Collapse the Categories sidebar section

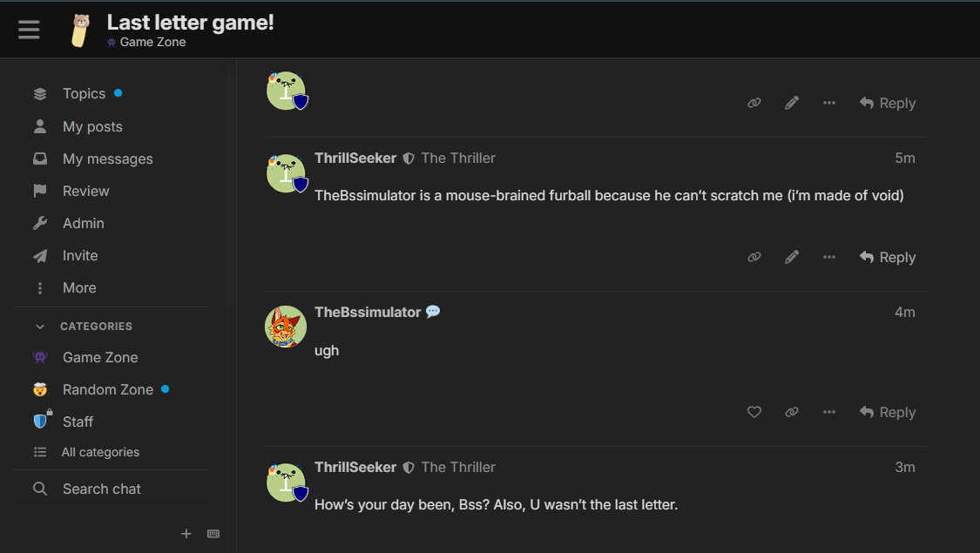coord(39,327)
